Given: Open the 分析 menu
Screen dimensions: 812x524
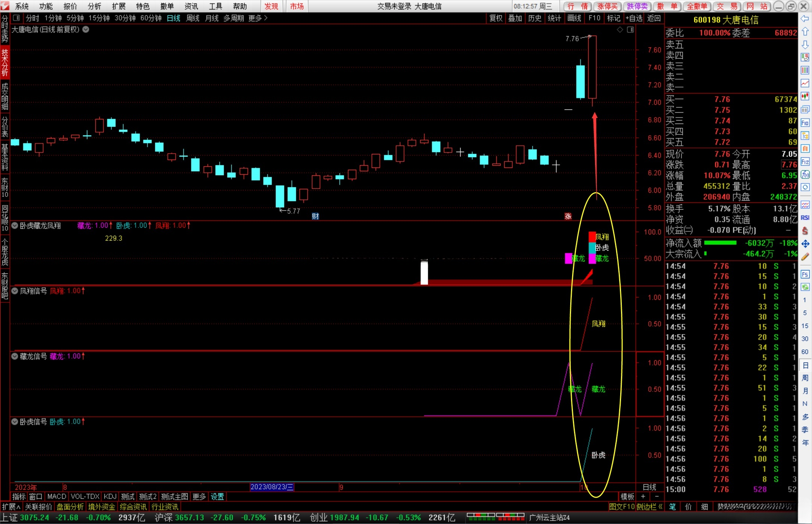Looking at the screenshot, I should tap(94, 6).
